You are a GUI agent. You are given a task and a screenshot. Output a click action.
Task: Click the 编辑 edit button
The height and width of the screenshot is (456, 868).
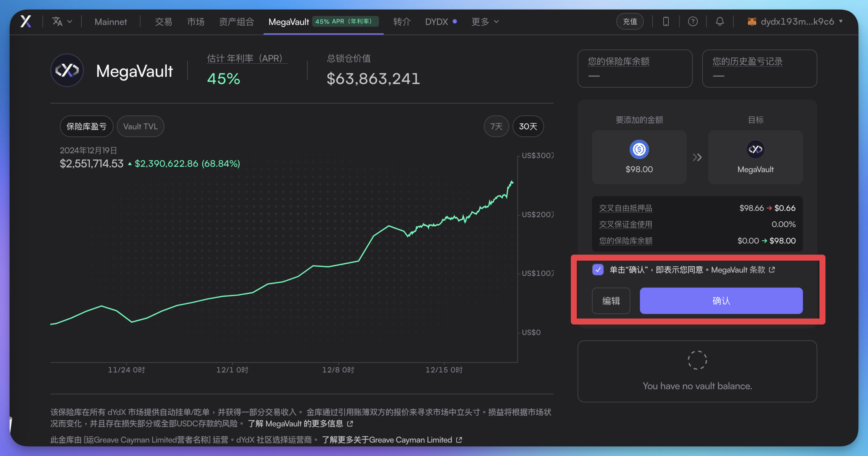[611, 300]
